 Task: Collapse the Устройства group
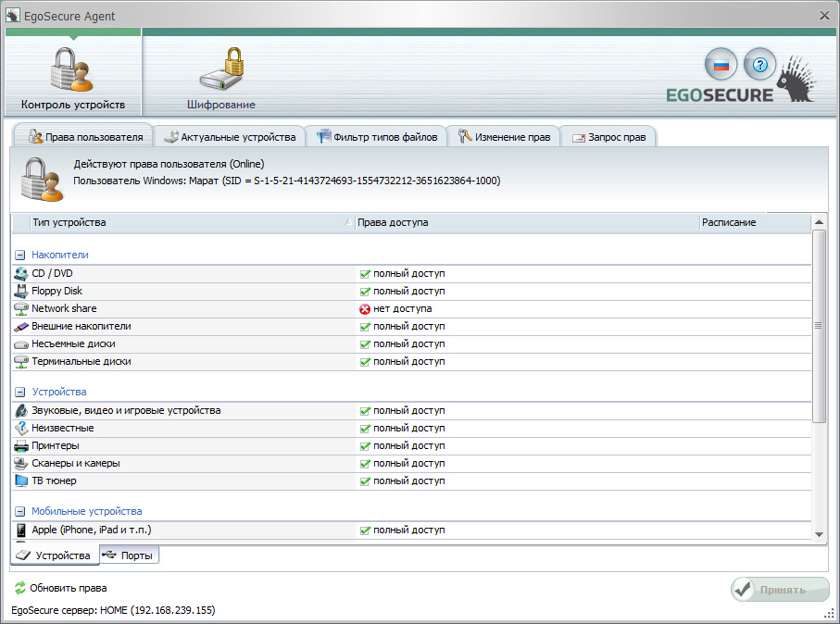(x=19, y=392)
